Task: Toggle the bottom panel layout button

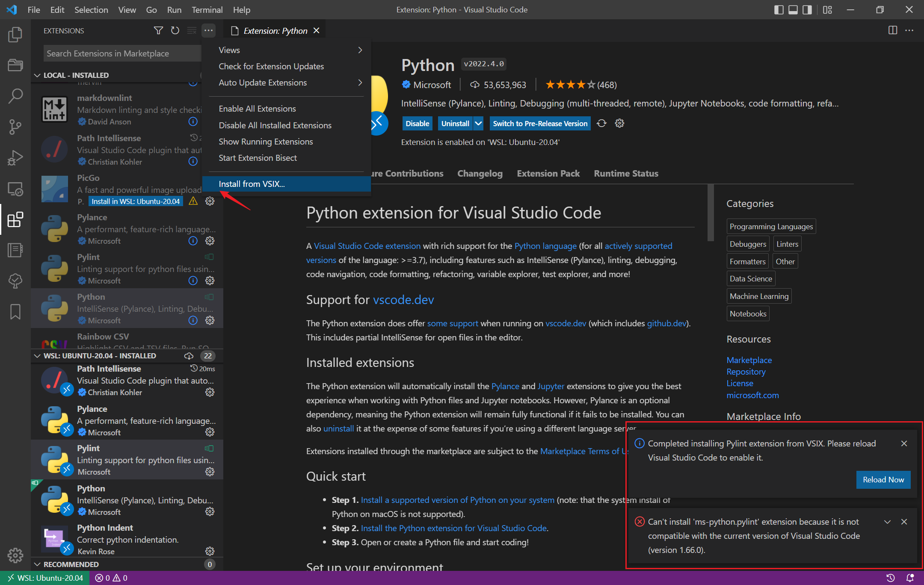Action: point(793,10)
